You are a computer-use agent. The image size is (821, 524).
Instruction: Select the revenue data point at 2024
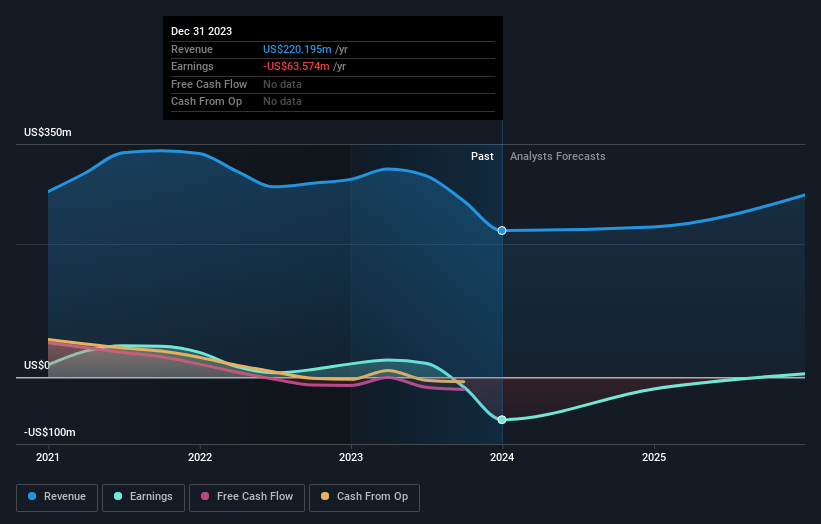[502, 230]
